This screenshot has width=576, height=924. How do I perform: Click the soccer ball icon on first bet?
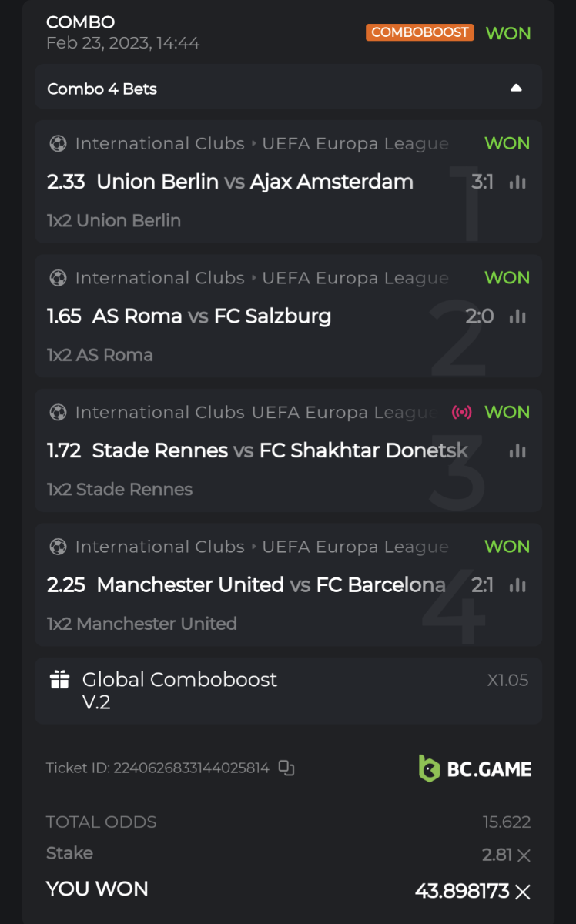tap(58, 144)
